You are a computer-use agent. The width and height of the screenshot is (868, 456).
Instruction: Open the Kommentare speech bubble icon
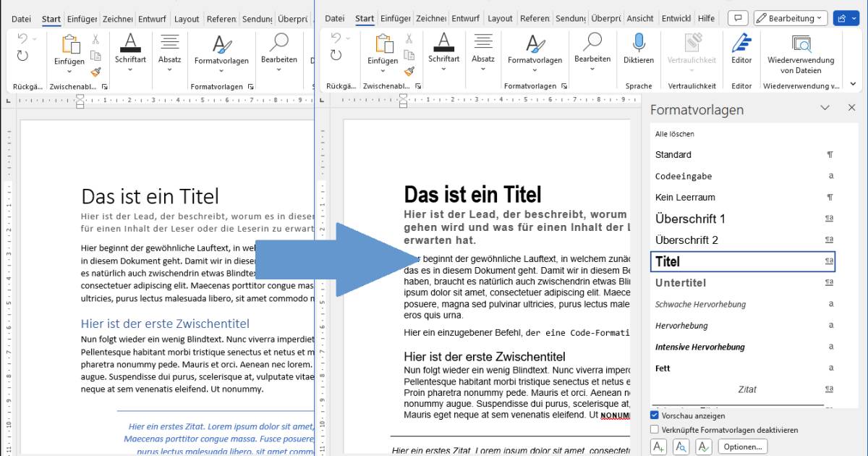point(737,17)
